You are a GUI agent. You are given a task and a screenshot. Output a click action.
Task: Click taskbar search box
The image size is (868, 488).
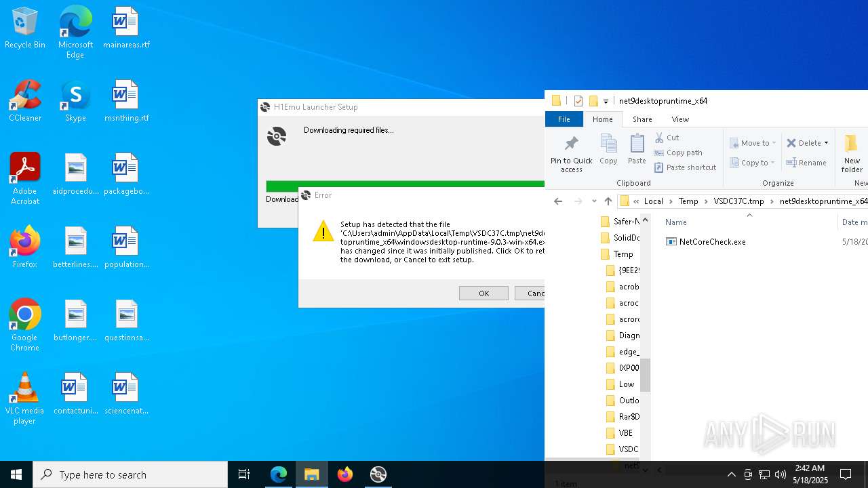click(x=130, y=474)
